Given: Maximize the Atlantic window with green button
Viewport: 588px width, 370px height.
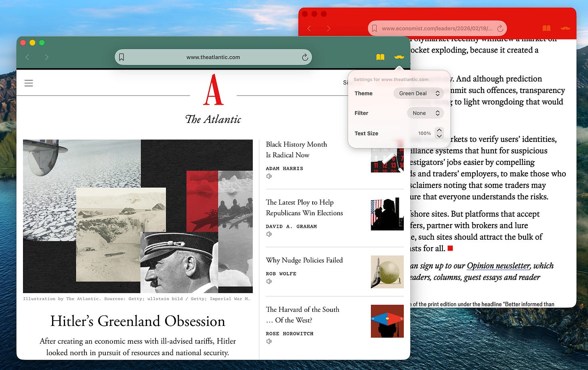Looking at the screenshot, I should click(42, 42).
